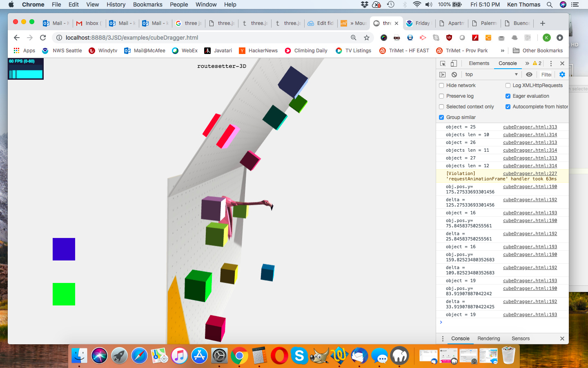This screenshot has height=368, width=588.
Task: Enable the Preserve log checkbox
Action: pos(441,96)
